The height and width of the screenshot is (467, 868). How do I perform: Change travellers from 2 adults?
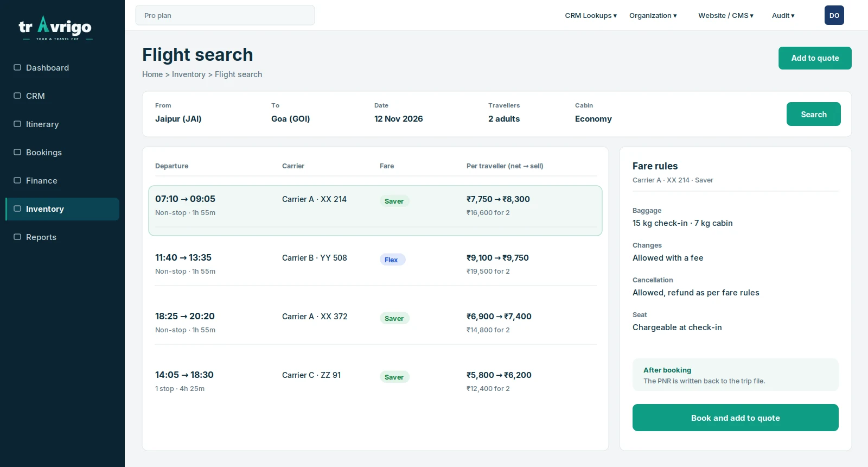pyautogui.click(x=504, y=119)
